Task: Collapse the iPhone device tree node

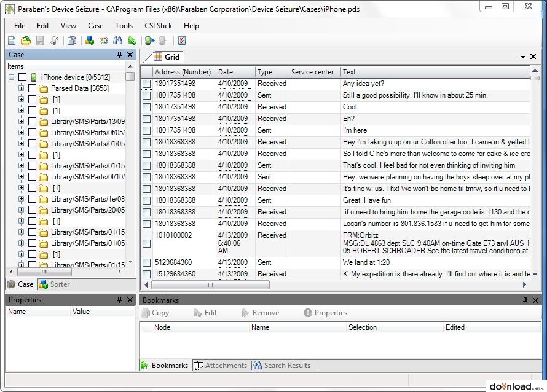Action: click(x=12, y=77)
